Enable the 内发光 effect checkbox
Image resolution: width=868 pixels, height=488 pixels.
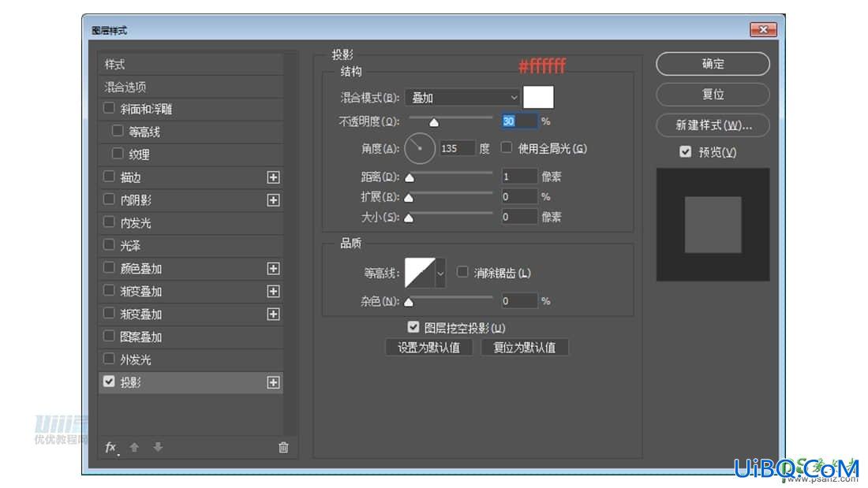pos(109,222)
